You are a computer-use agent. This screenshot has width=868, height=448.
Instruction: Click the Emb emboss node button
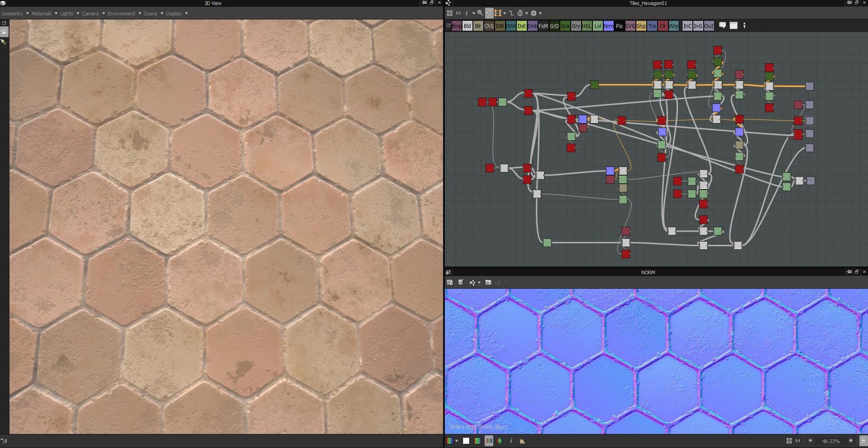[532, 26]
